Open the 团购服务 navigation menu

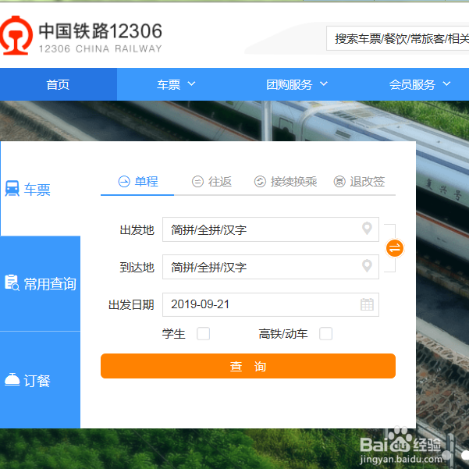[297, 84]
